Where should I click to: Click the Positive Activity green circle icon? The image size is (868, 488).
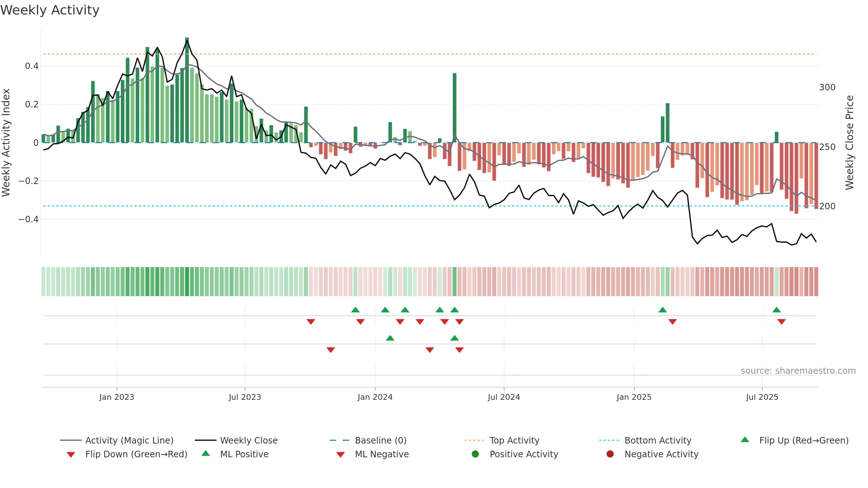[475, 454]
